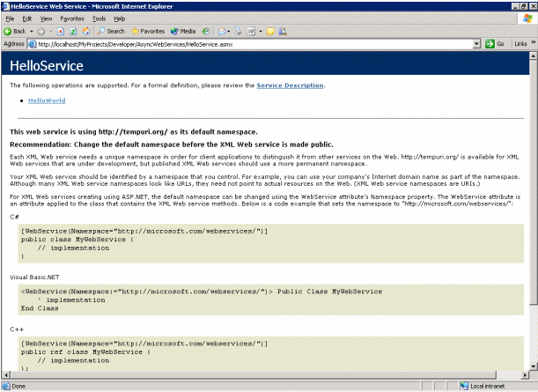The width and height of the screenshot is (538, 392).
Task: Open the Tools menu
Action: pos(99,18)
